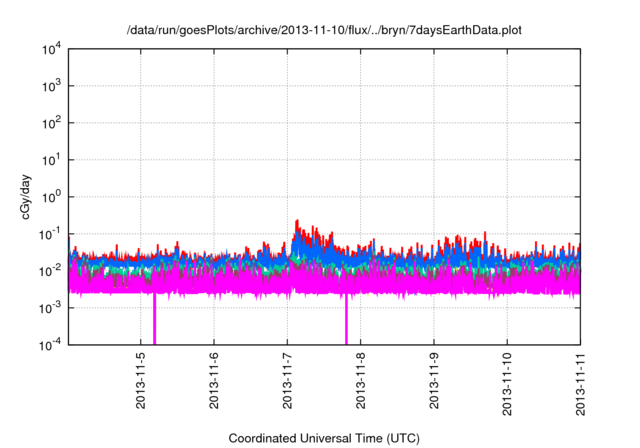
Task: Click the 10^4 y-axis tick label
Action: [51, 49]
